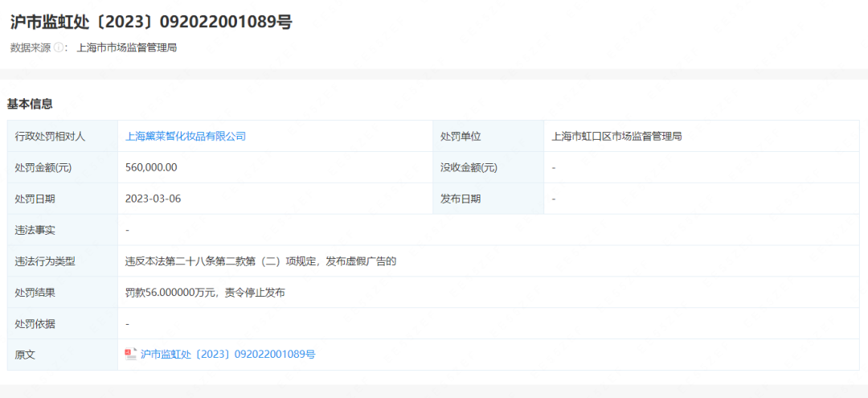Image resolution: width=868 pixels, height=398 pixels.
Task: Select the amount 560,000.00
Action: click(151, 167)
